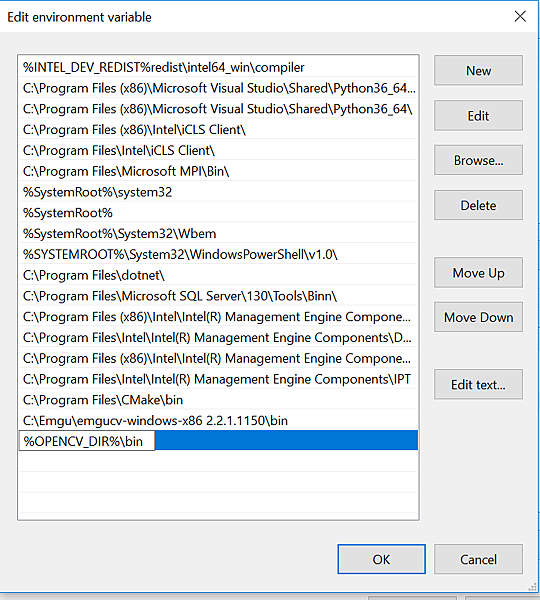Select Management Engine Components\D... entry

(x=218, y=338)
